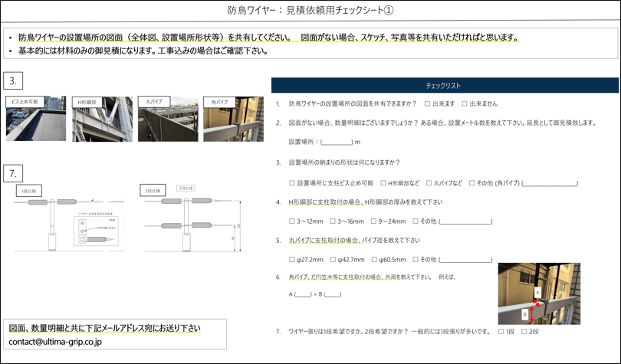Screen dimensions: 621x364
Task: Check その他 under H形鋼部 thickness question
Action: pos(416,221)
